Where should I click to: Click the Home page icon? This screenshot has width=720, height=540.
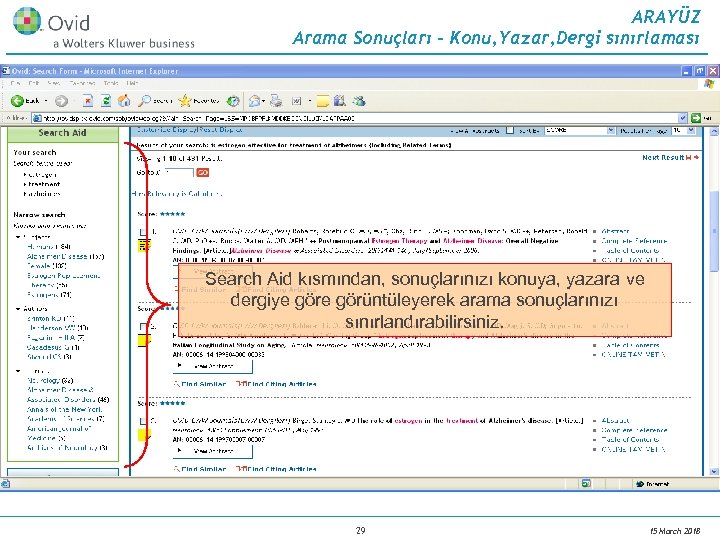(x=124, y=101)
